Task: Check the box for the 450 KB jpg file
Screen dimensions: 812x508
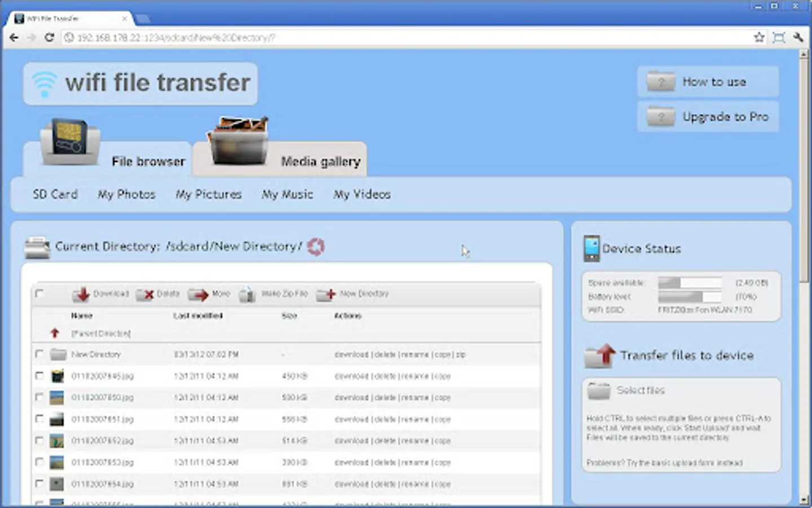Action: click(x=39, y=375)
